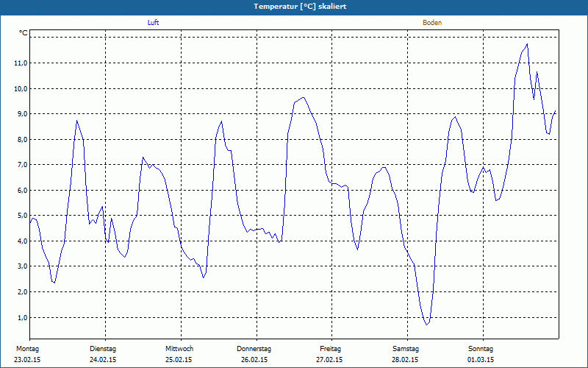Click the date 24.02.15
Image resolution: width=588 pixels, height=368 pixels.
[103, 360]
